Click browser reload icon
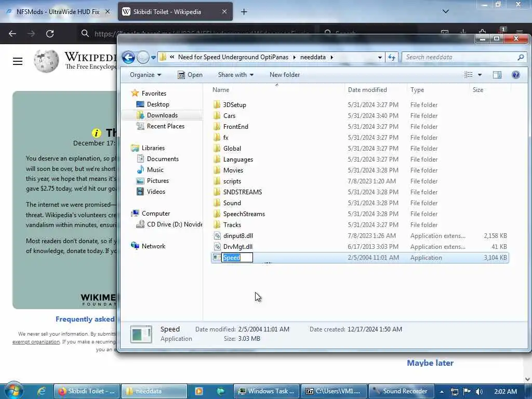Viewport: 532px width, 399px height. [x=50, y=34]
